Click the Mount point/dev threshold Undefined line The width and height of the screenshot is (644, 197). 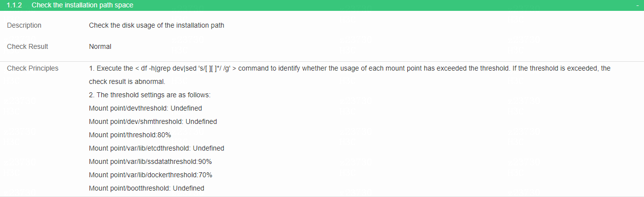click(x=145, y=108)
